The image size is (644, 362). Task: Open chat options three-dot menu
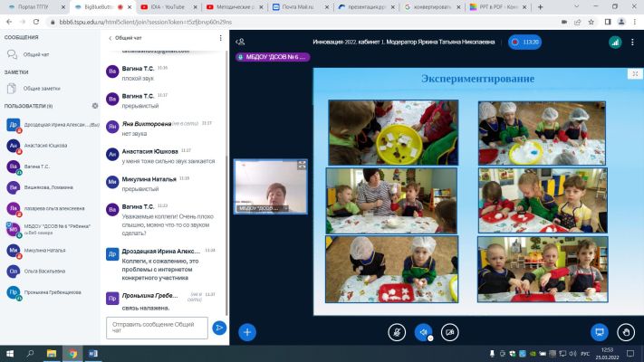coord(220,38)
